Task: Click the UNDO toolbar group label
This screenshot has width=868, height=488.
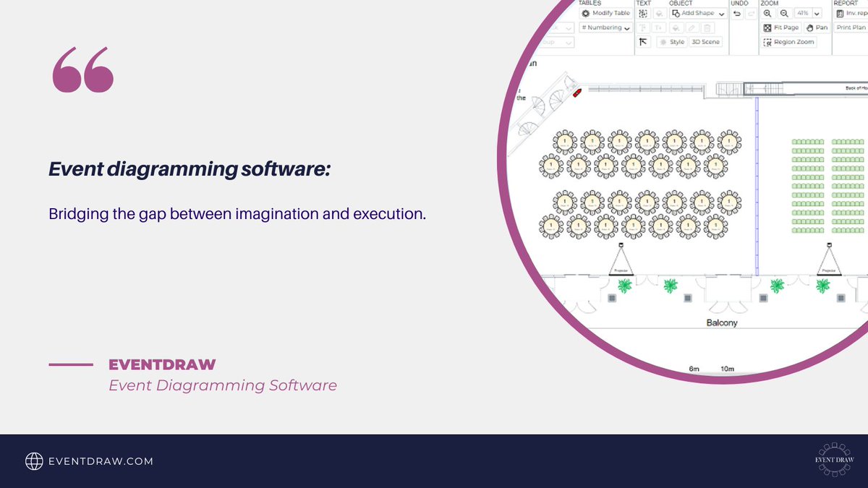Action: 739,3
